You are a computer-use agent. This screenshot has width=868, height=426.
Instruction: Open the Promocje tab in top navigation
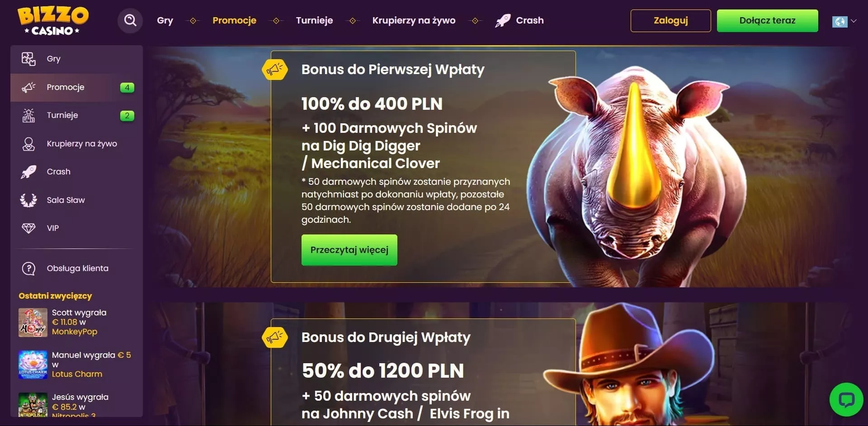pos(234,20)
